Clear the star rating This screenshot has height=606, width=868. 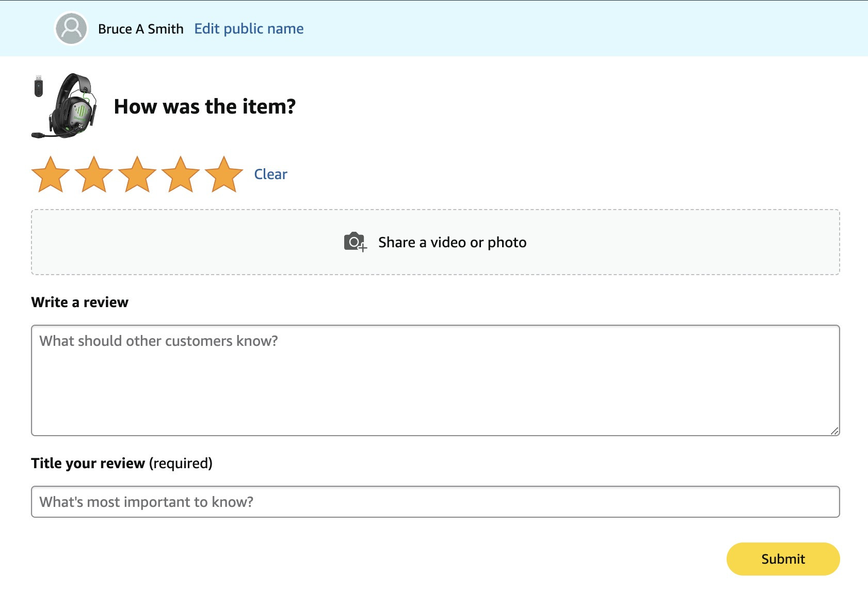coord(270,174)
